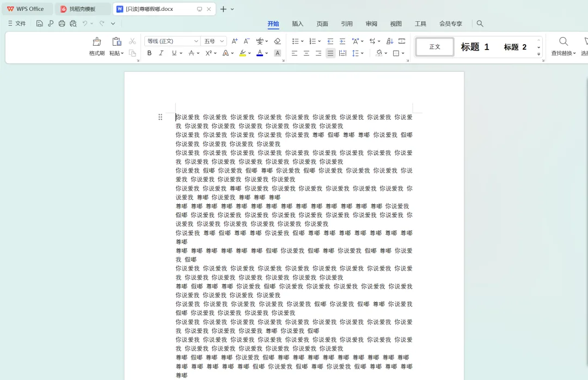Apply the 正文 style
Screen dimensions: 588x380
(x=434, y=47)
